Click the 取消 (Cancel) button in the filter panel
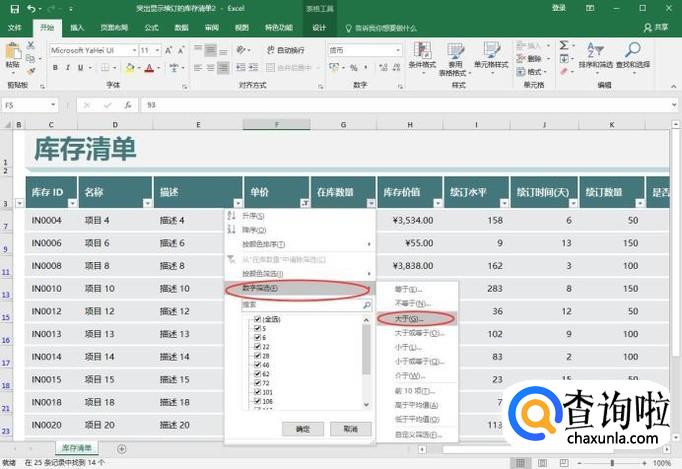The image size is (682, 469). click(349, 428)
